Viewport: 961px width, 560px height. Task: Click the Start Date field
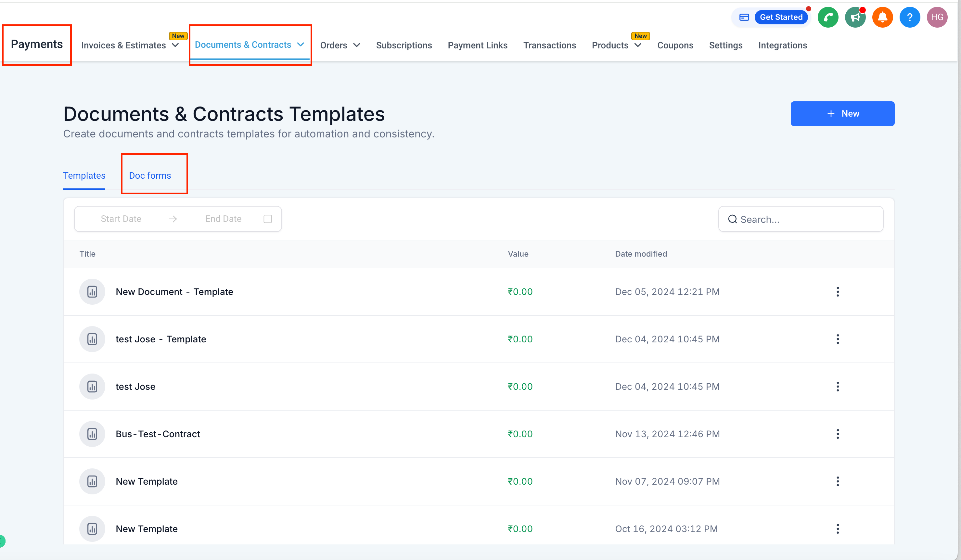coord(121,219)
